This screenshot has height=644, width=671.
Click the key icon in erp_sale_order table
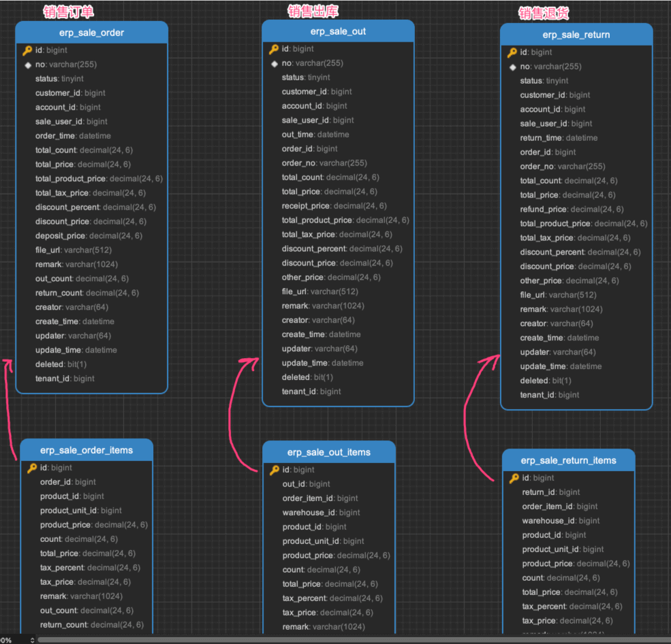(x=27, y=50)
